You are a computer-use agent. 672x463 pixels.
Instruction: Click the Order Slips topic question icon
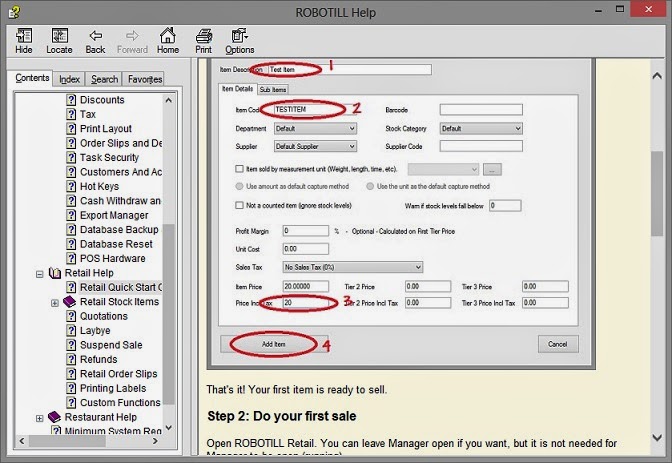coord(71,143)
